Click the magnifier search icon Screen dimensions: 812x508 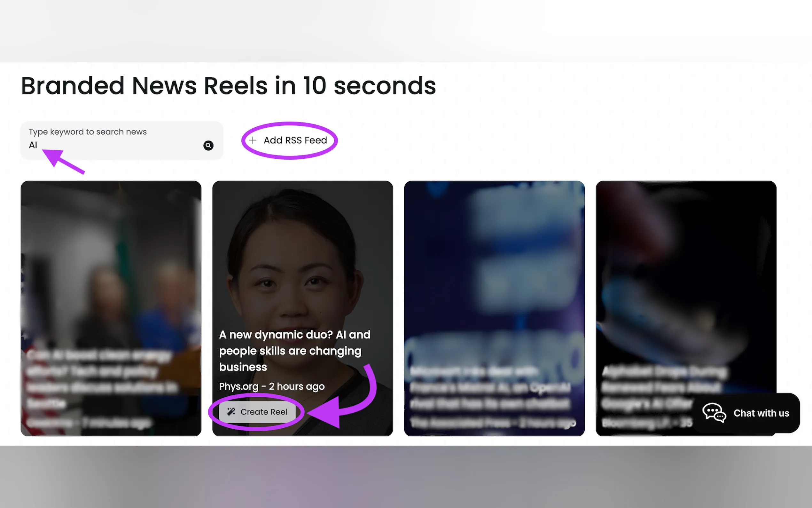(x=208, y=146)
